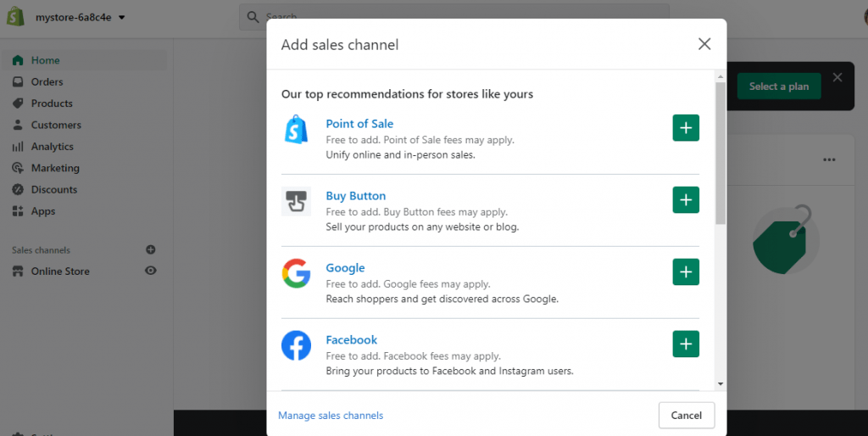Click the Customers person icon

(18, 126)
